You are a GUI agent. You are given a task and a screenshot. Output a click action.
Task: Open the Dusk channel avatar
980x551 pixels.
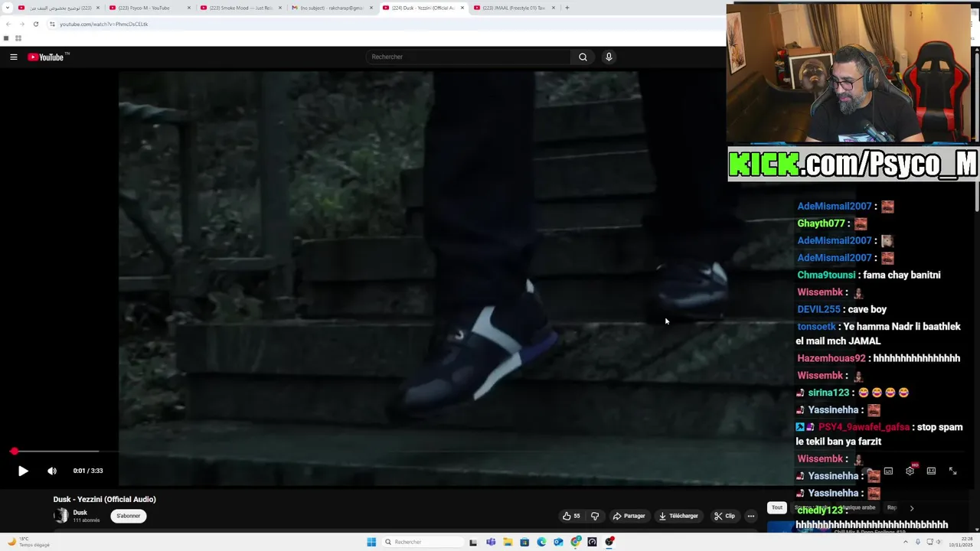[x=60, y=516]
